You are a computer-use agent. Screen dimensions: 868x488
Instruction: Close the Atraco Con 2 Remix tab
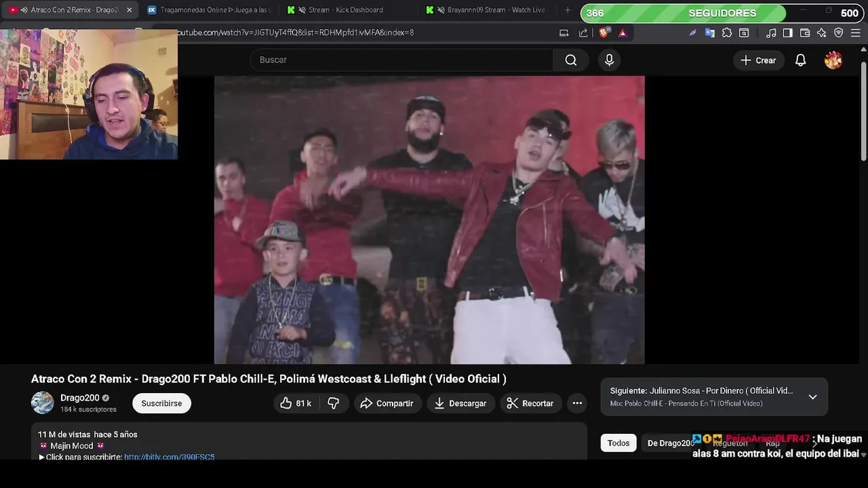point(129,10)
